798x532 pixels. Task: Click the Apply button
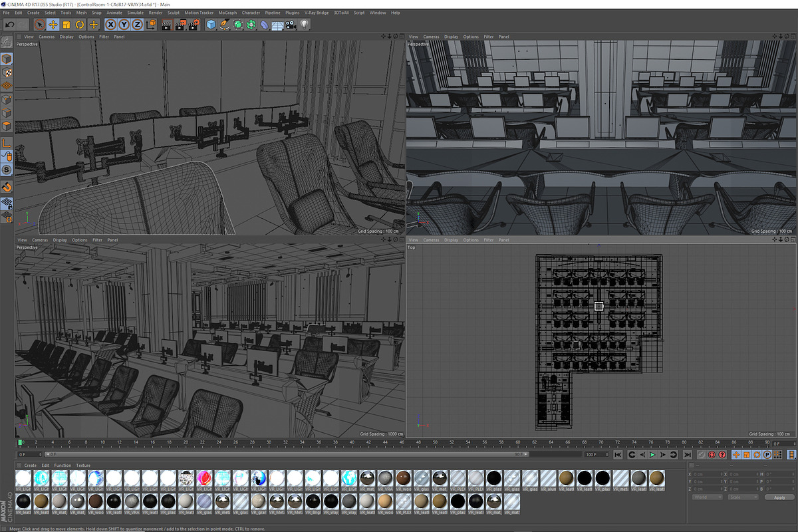click(779, 497)
